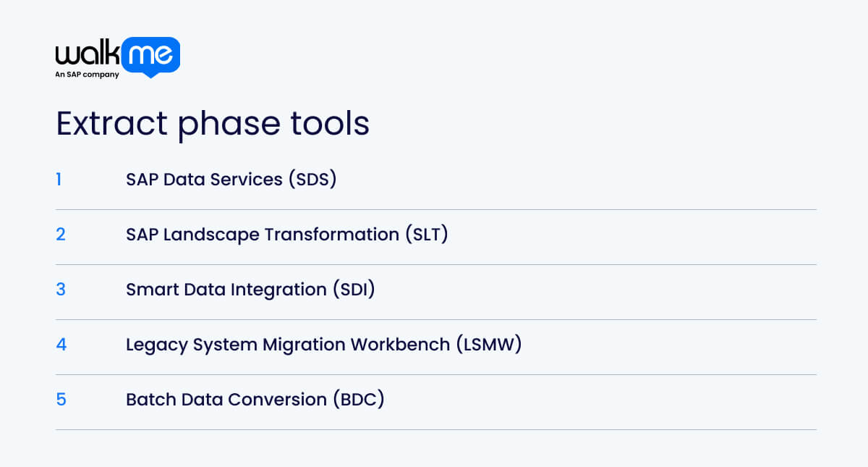Select the 'SAP Landscape Transformation (SLT)' entry
868x467 pixels.
coord(287,234)
